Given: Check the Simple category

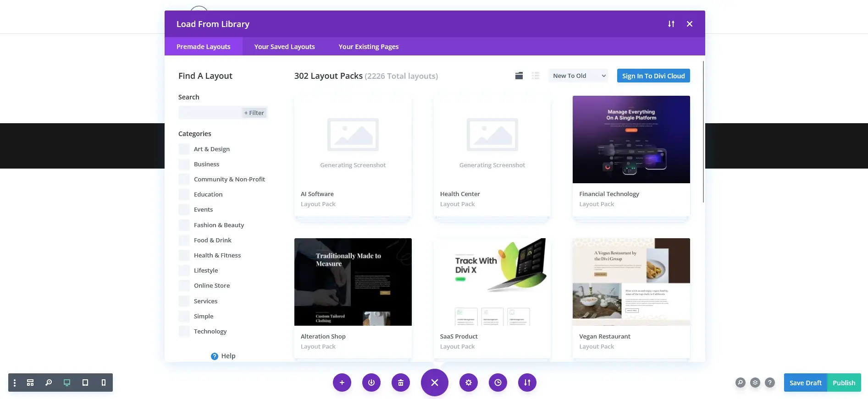Looking at the screenshot, I should click(x=184, y=316).
